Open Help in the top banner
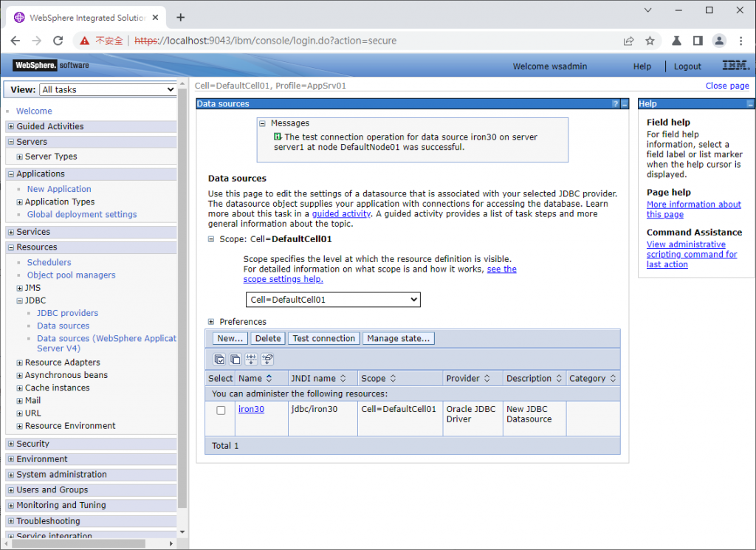 click(642, 66)
